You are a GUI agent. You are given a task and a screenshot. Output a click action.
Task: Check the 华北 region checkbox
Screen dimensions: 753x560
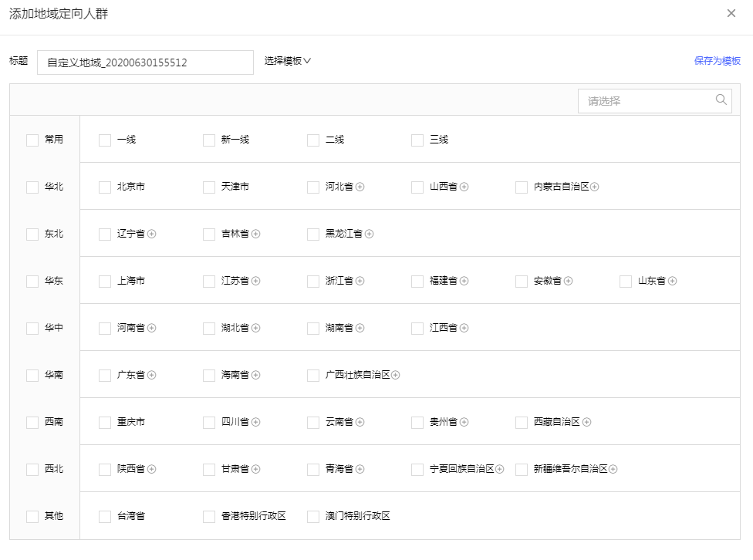click(x=32, y=187)
